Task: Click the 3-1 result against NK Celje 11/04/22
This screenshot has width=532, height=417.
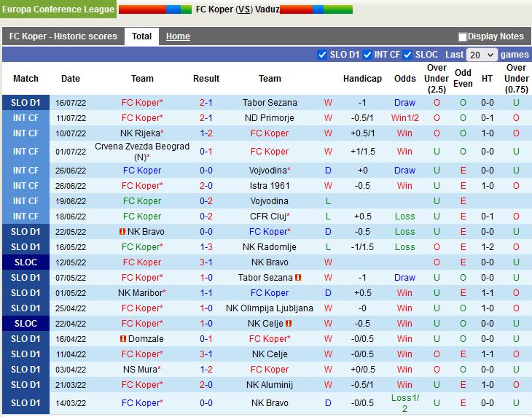Action: 206,354
